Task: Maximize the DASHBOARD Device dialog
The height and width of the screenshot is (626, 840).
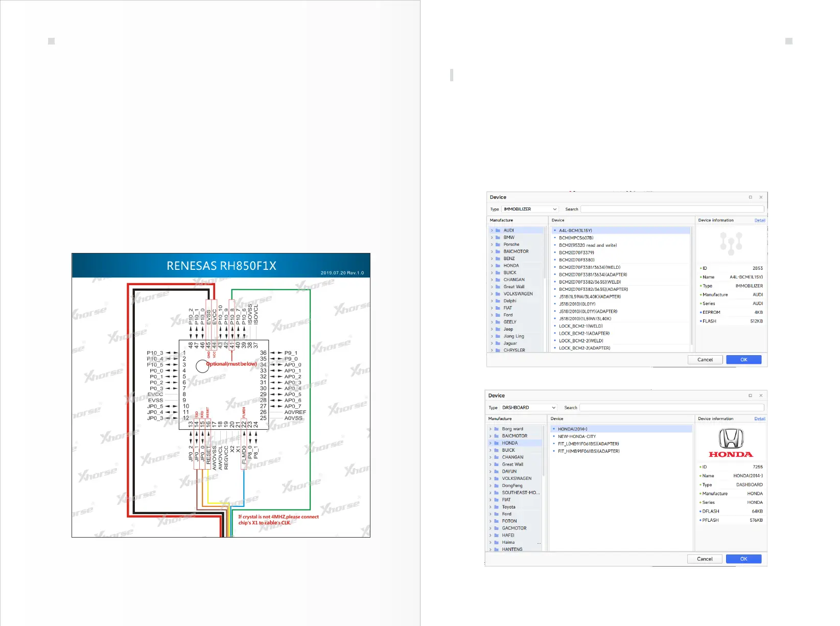Action: coord(750,396)
